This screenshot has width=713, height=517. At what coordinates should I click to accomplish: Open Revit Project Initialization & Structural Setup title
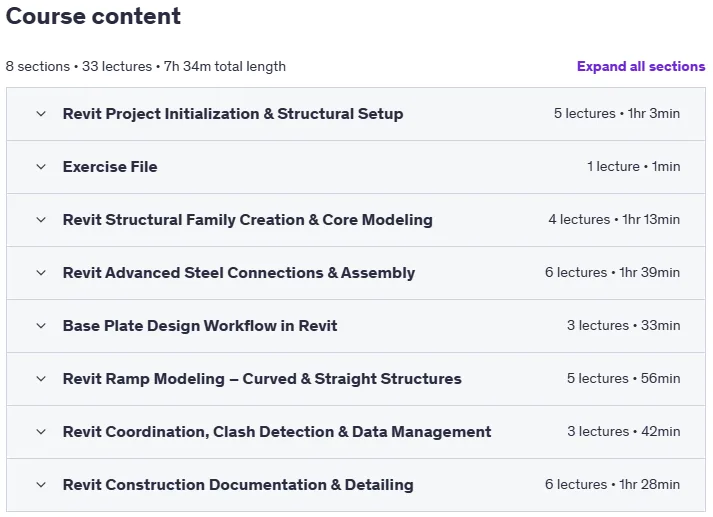coord(233,114)
